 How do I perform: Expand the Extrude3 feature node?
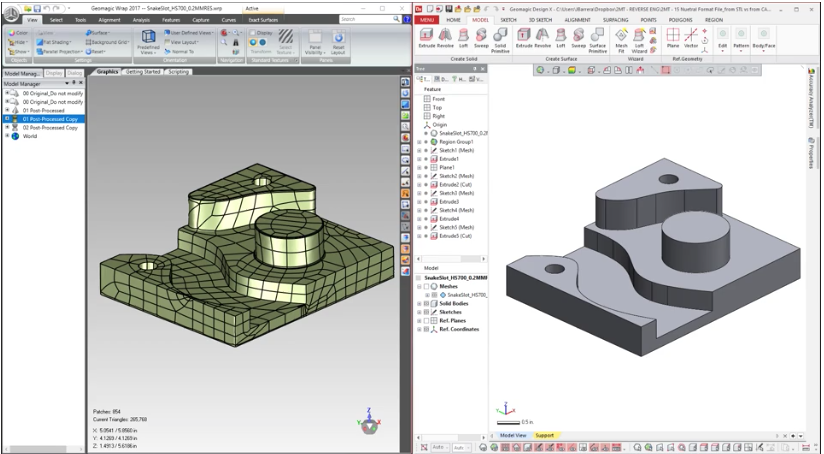pyautogui.click(x=419, y=202)
